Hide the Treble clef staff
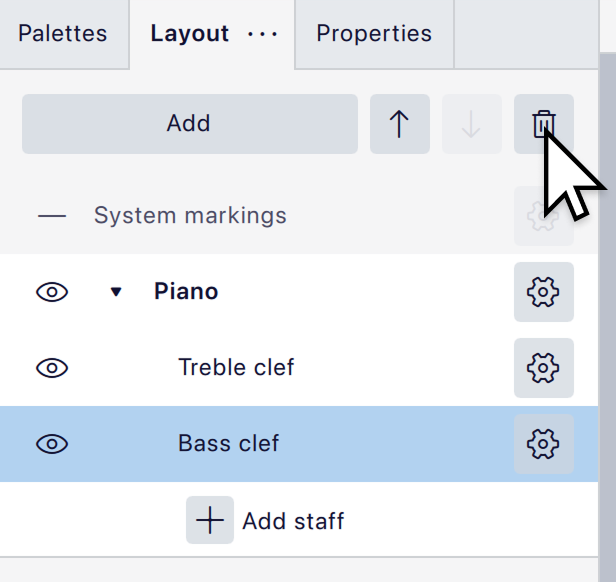616x582 pixels. click(x=52, y=368)
